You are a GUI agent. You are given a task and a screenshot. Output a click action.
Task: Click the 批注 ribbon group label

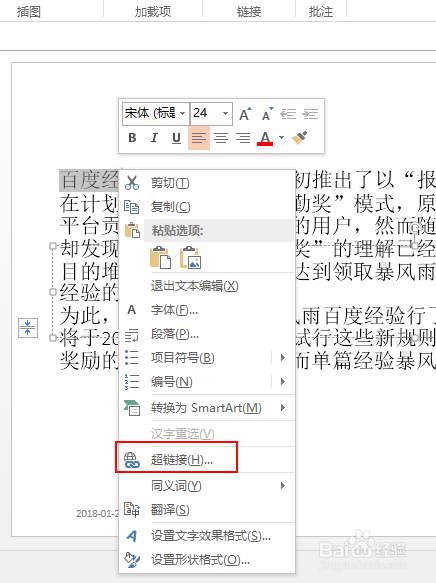click(x=321, y=12)
